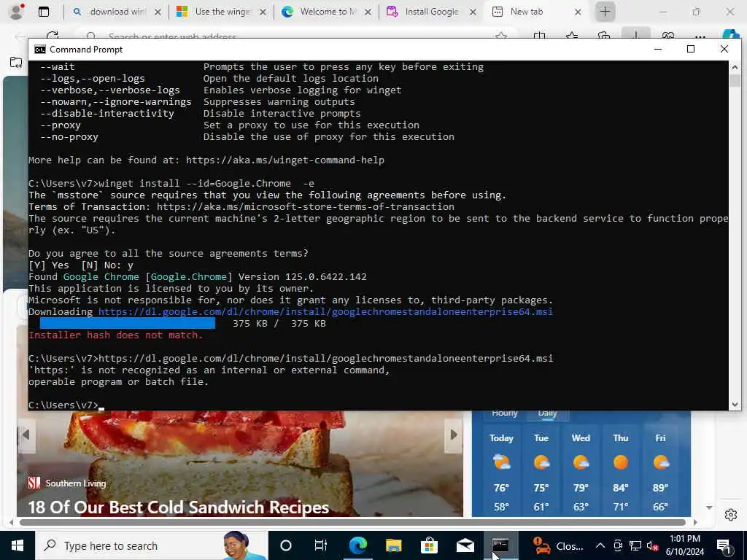Click the microsoft-store-terms-of-transaction URL
The image size is (747, 560).
pyautogui.click(x=306, y=206)
